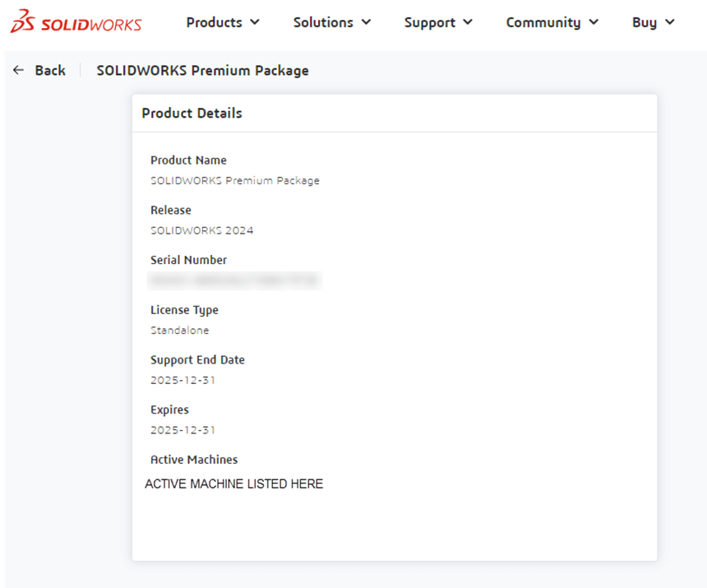Expand the chevron next to Community
The width and height of the screenshot is (707, 588).
click(594, 22)
